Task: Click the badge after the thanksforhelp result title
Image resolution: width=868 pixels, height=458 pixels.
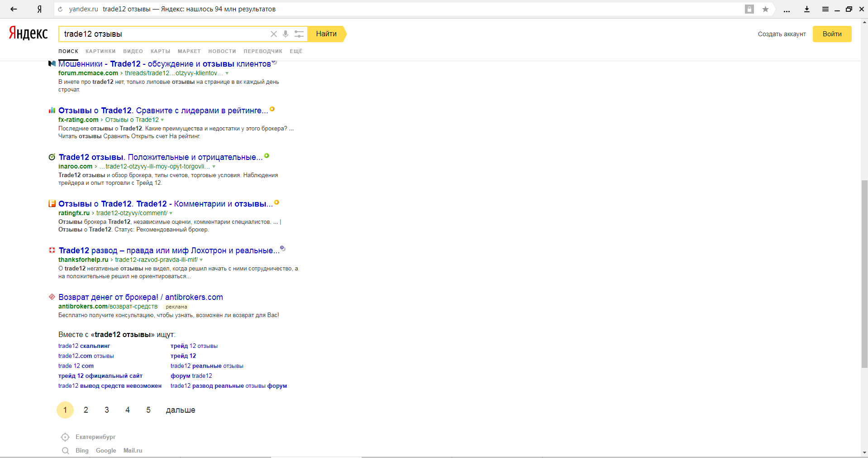Action: (283, 249)
